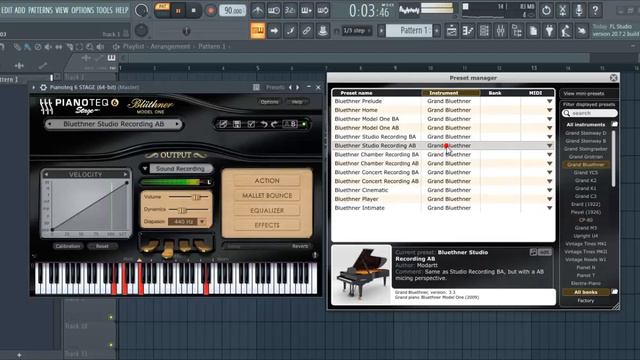Viewport: 640px width, 360px height.
Task: Click the Pianoteq redo arrow icon
Action: 275,124
